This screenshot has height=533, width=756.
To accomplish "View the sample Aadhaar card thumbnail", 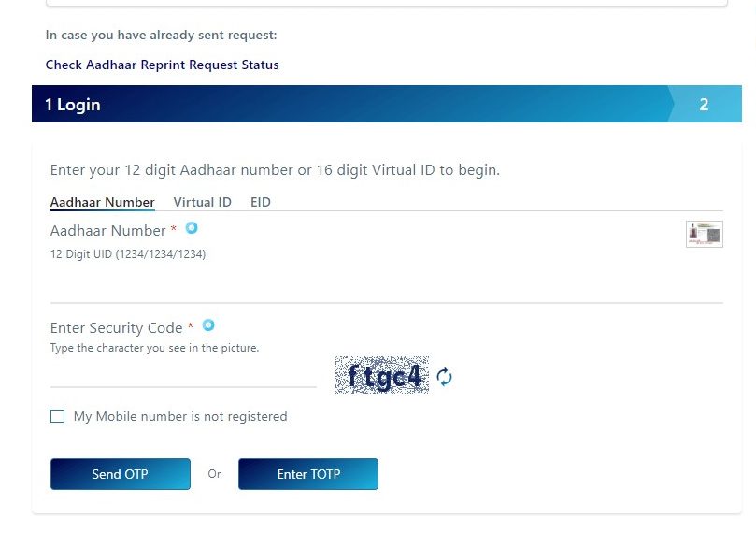I will coord(704,234).
